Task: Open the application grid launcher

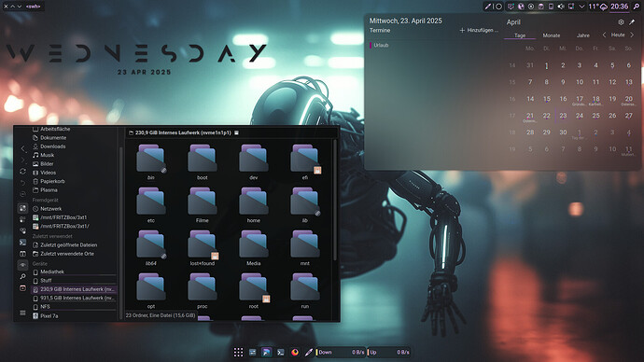Action: pyautogui.click(x=238, y=352)
